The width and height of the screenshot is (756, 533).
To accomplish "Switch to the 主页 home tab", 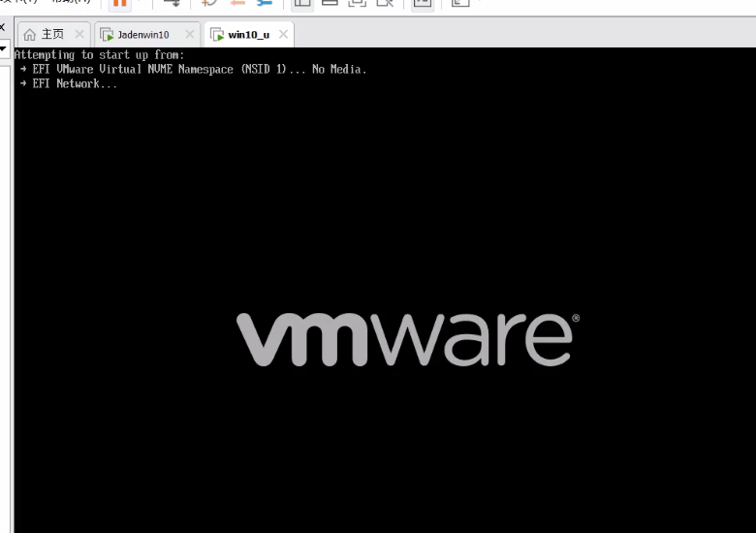I will 53,34.
